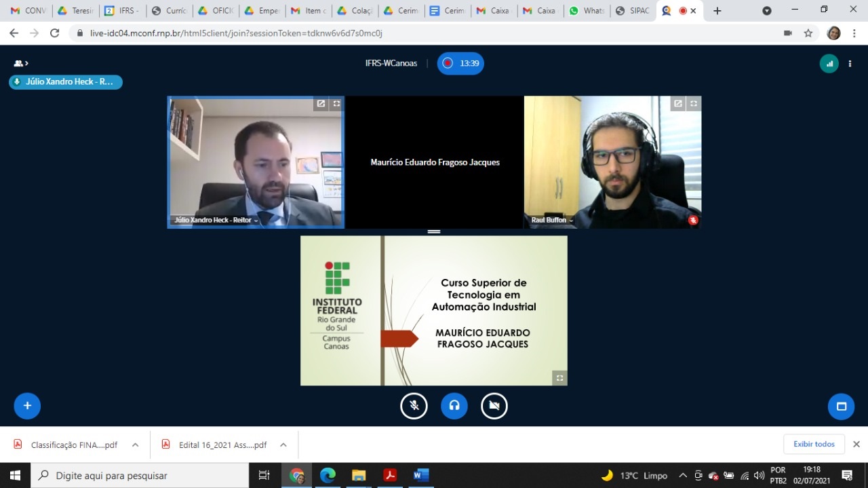Switch to the Cerimônia Docs browser tab
Screen dimensions: 868x488
click(447, 11)
